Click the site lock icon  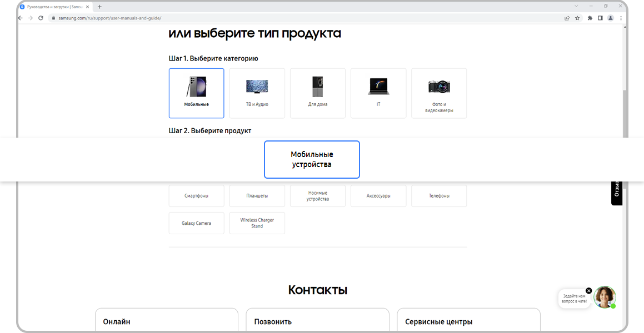click(x=53, y=18)
